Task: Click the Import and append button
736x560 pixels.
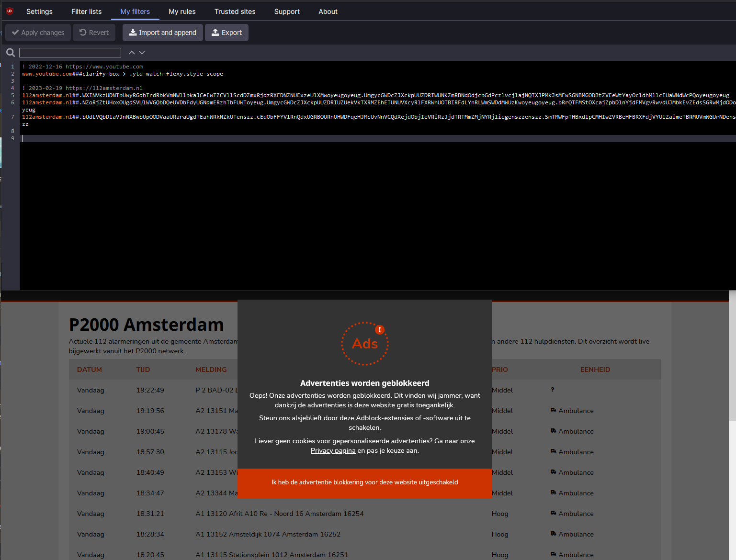Action: tap(162, 33)
